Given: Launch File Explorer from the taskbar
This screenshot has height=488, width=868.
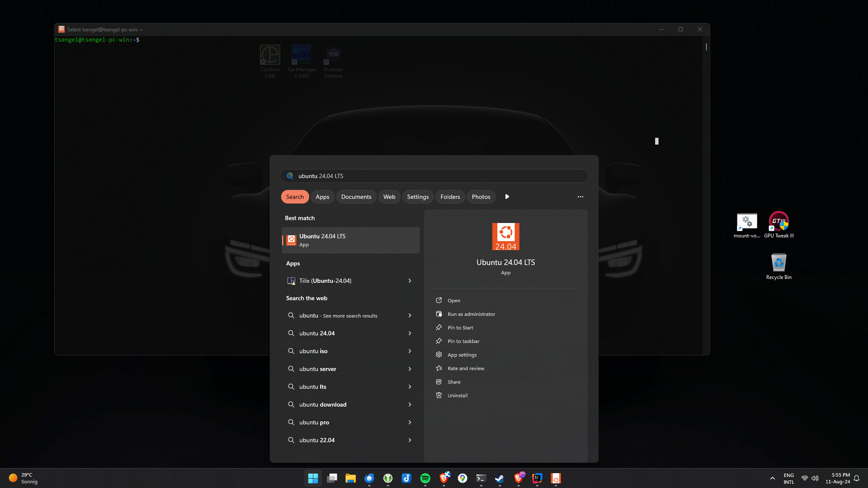Looking at the screenshot, I should [350, 478].
